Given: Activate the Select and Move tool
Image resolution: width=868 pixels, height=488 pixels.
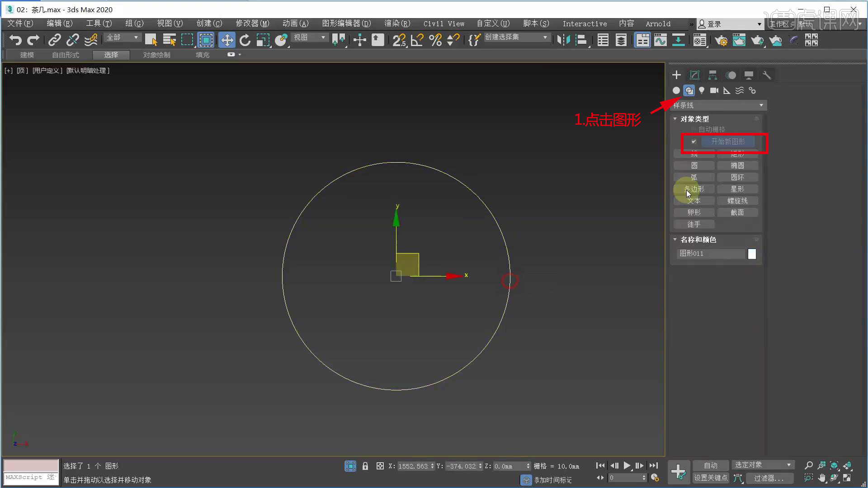Looking at the screenshot, I should click(x=226, y=40).
